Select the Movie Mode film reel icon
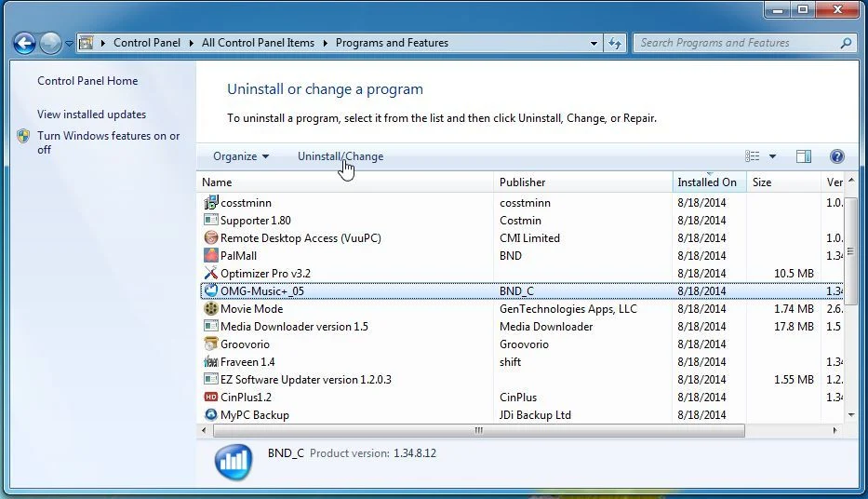The width and height of the screenshot is (868, 499). coord(211,308)
